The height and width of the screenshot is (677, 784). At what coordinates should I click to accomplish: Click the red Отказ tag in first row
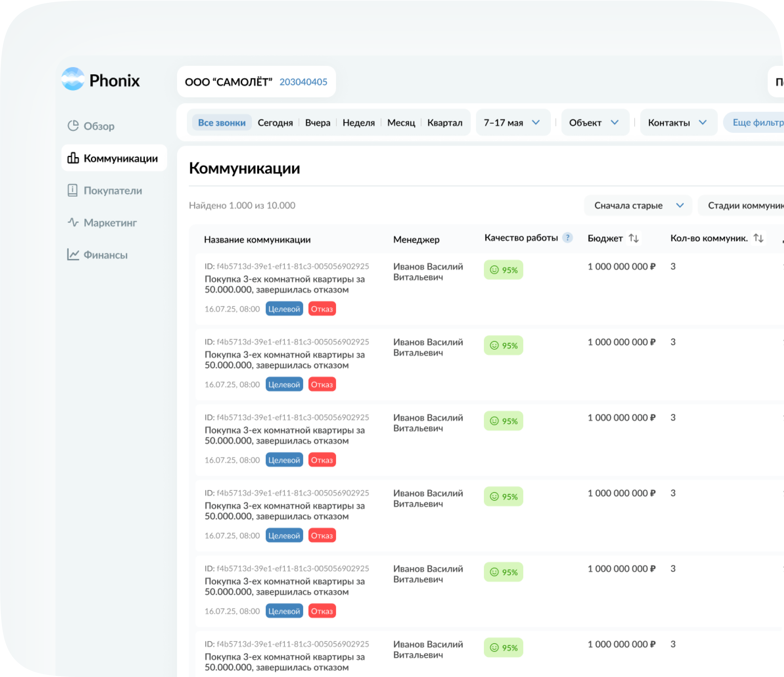[x=322, y=309]
